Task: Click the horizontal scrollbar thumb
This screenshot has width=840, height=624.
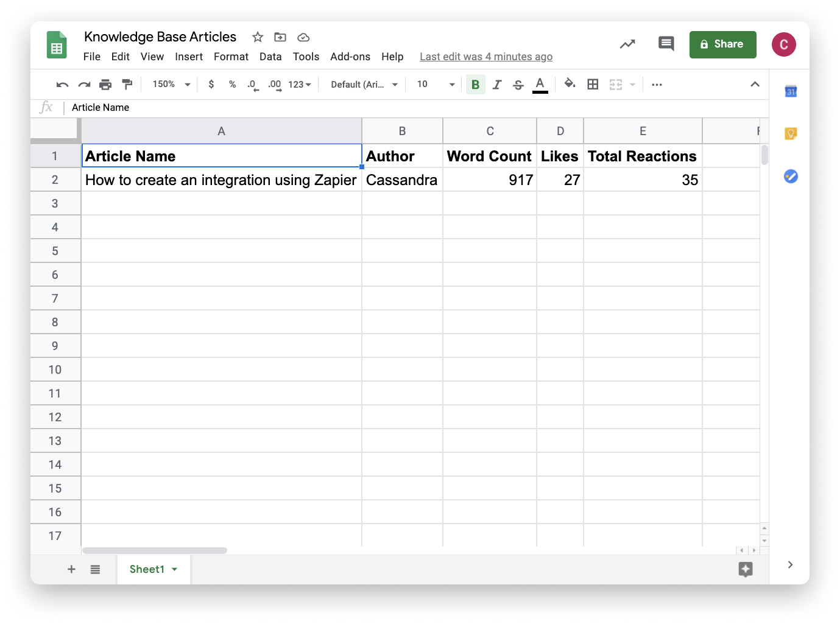Action: click(x=155, y=550)
